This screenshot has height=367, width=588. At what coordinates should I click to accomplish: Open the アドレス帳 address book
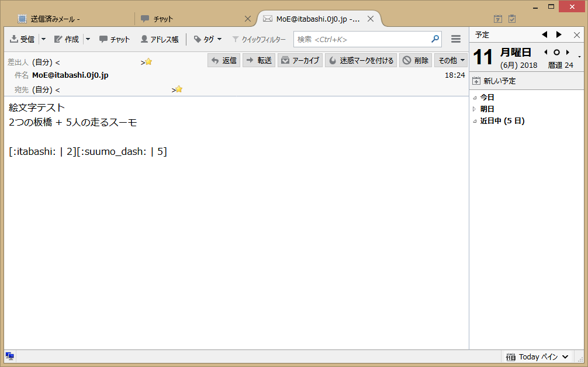pos(160,39)
